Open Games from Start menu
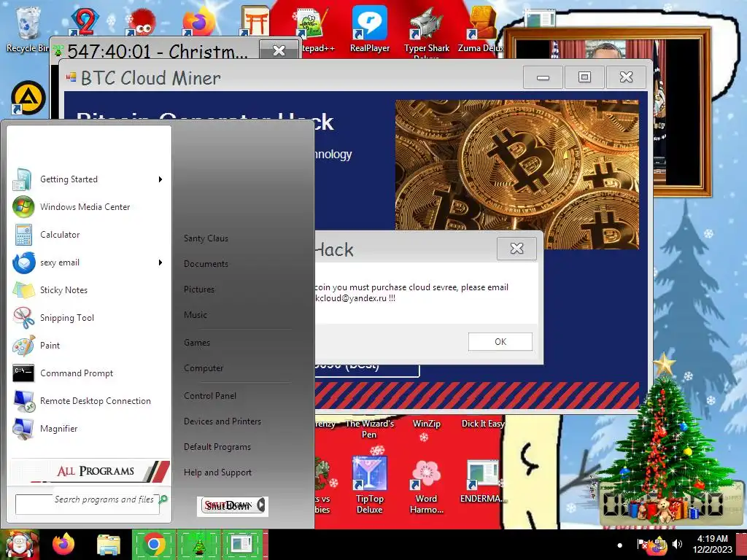The image size is (747, 560). pos(197,343)
